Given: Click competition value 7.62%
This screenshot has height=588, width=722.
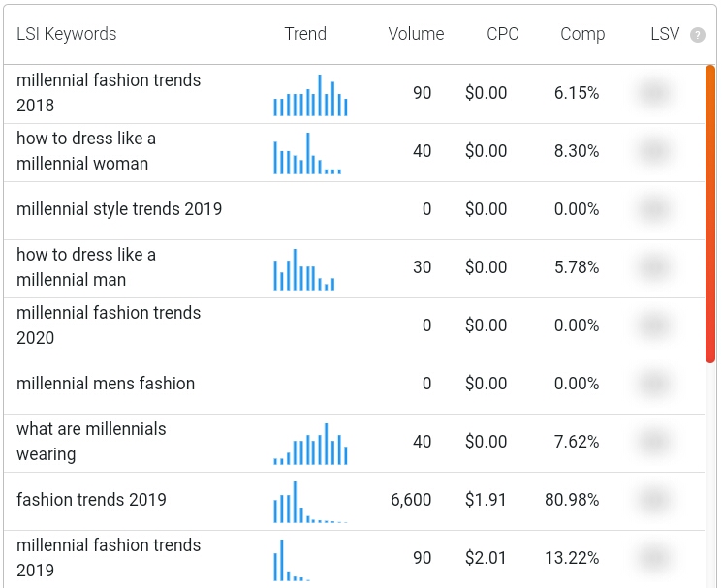Looking at the screenshot, I should click(577, 442).
